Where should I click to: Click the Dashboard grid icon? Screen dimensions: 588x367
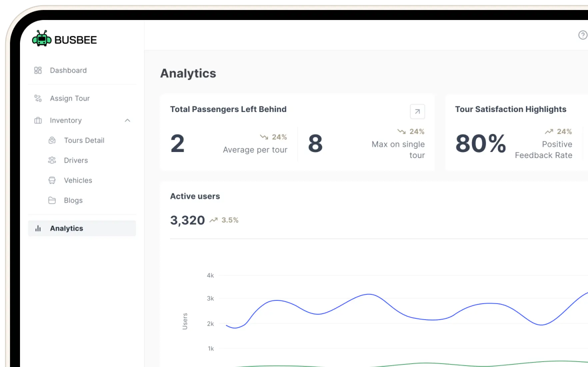tap(38, 70)
